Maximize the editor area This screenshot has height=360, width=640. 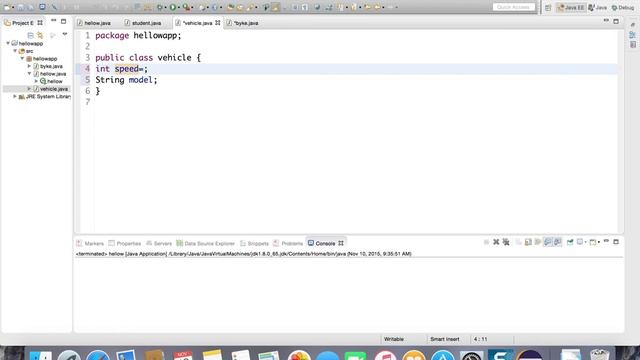pyautogui.click(x=616, y=21)
